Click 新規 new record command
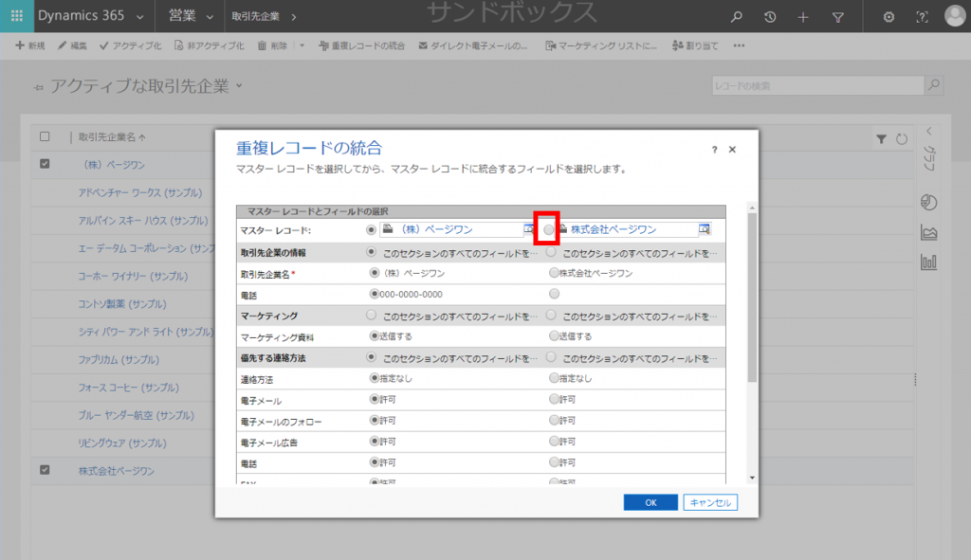 [30, 45]
